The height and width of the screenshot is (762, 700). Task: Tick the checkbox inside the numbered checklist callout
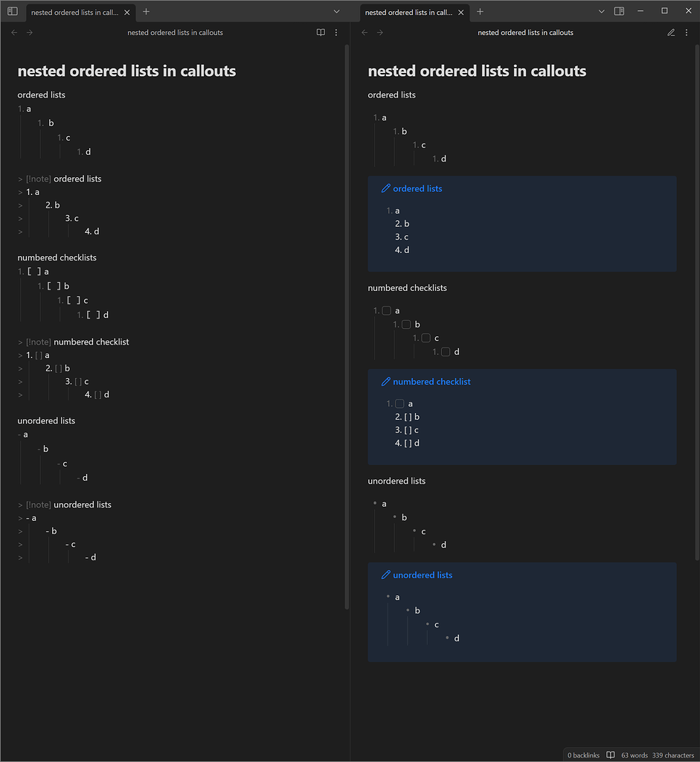click(x=399, y=403)
